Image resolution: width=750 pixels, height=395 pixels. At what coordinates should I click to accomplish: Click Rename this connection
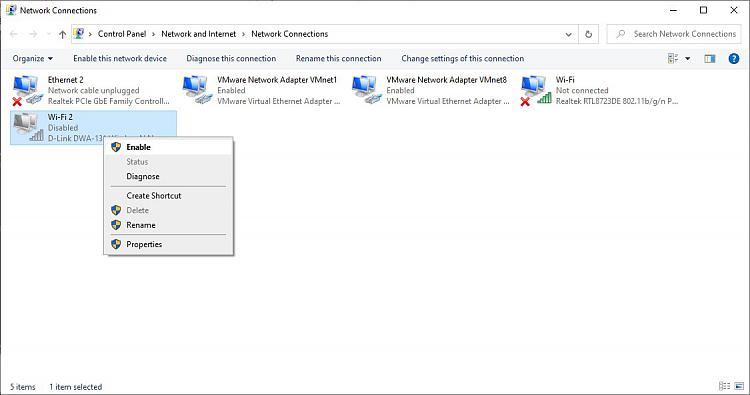(338, 58)
